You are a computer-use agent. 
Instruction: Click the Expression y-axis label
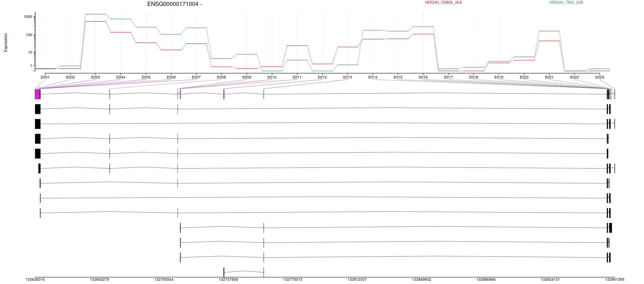pyautogui.click(x=6, y=43)
